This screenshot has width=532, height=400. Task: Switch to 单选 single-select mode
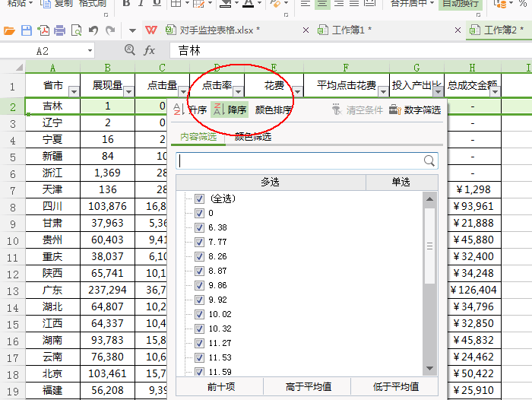click(401, 183)
